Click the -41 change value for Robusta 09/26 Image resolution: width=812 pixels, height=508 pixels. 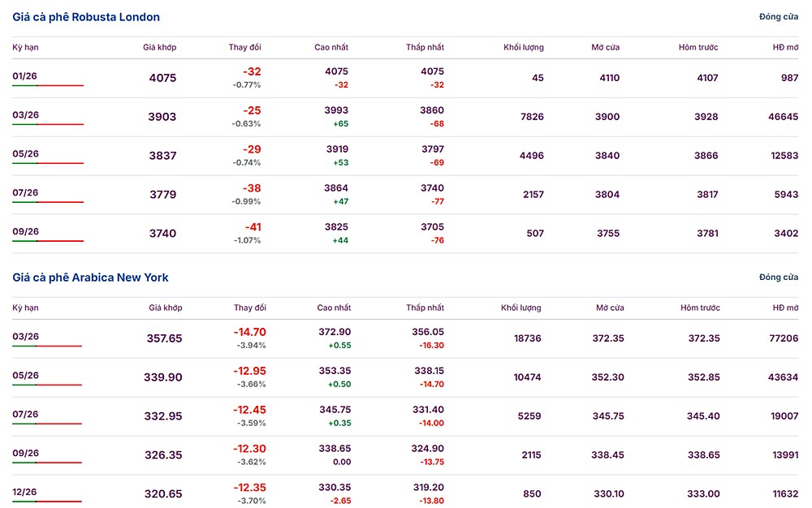(x=252, y=227)
